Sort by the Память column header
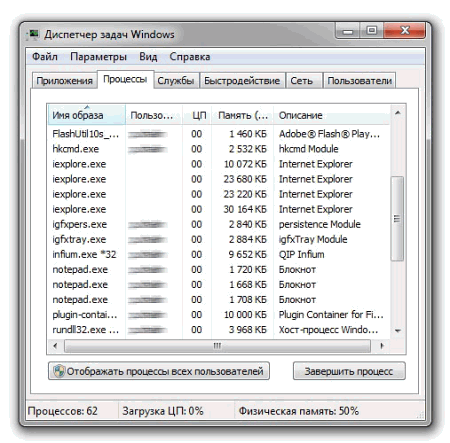 click(x=242, y=115)
